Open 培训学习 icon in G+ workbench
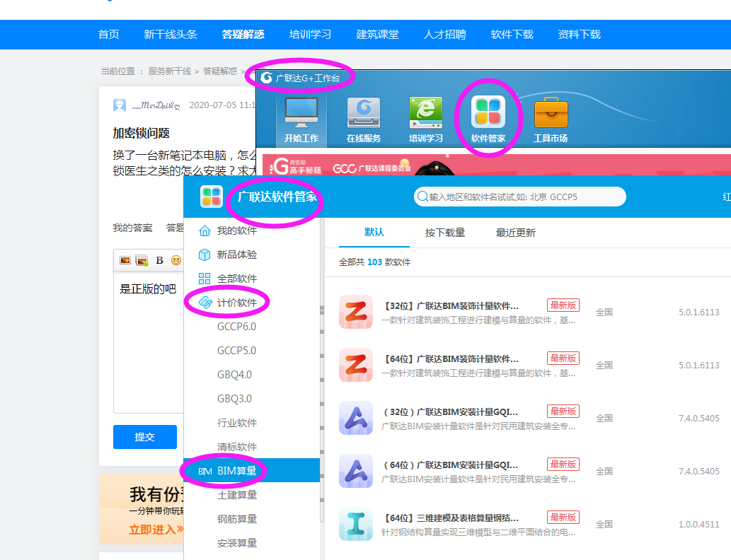The height and width of the screenshot is (560, 731). point(425,112)
